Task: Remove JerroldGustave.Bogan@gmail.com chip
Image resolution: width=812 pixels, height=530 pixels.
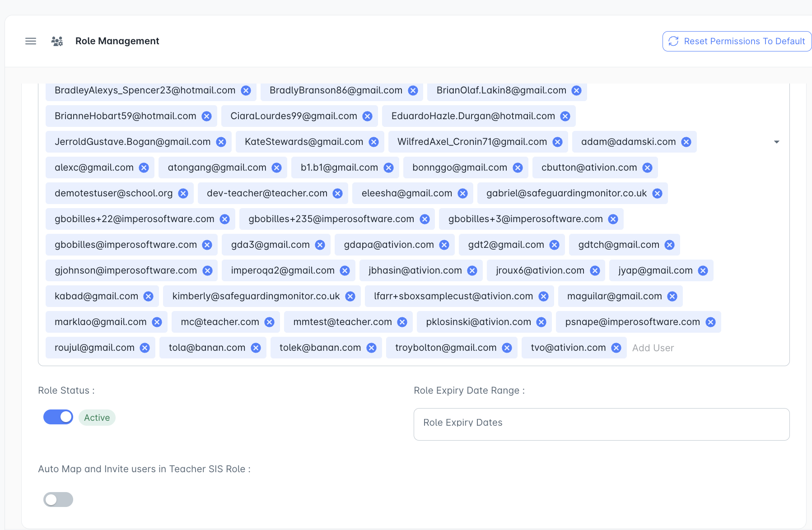Action: click(221, 142)
